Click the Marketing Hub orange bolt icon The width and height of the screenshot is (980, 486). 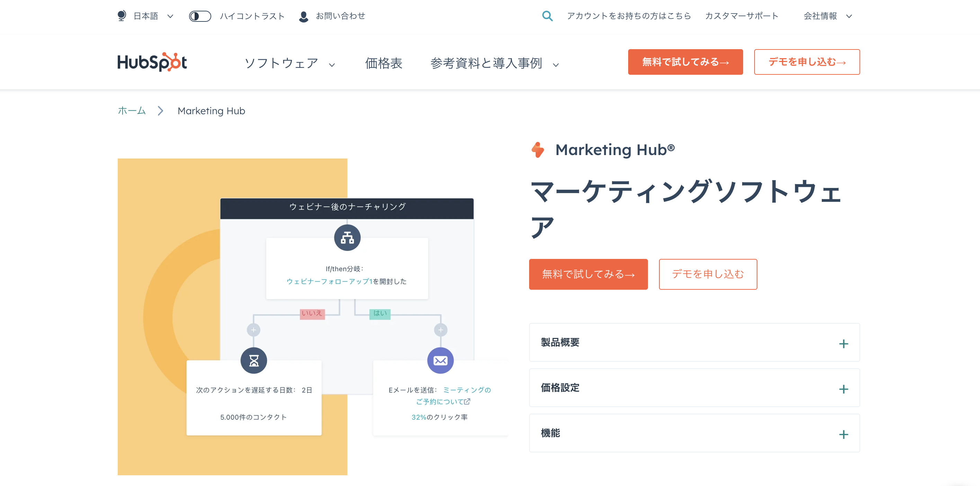[537, 150]
